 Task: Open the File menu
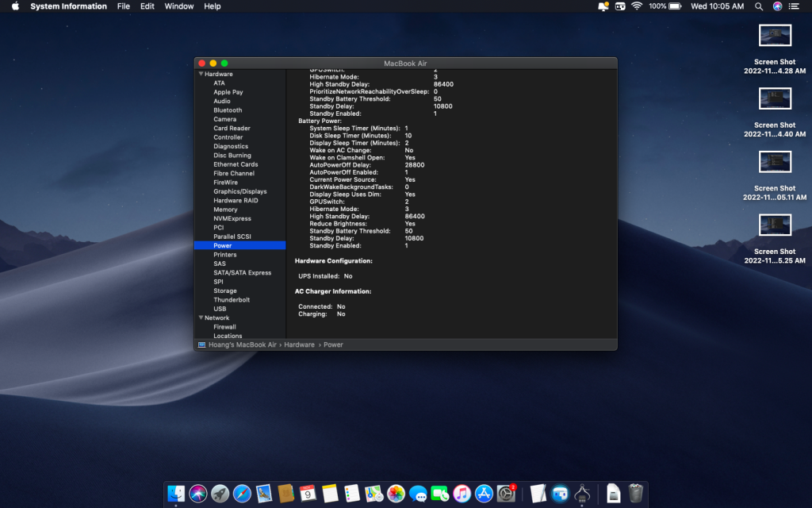[123, 6]
